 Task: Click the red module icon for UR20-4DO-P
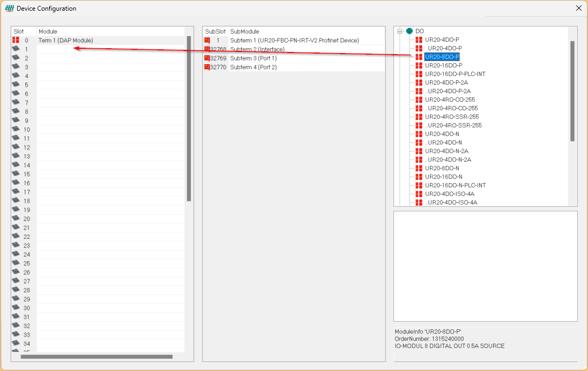click(x=419, y=40)
